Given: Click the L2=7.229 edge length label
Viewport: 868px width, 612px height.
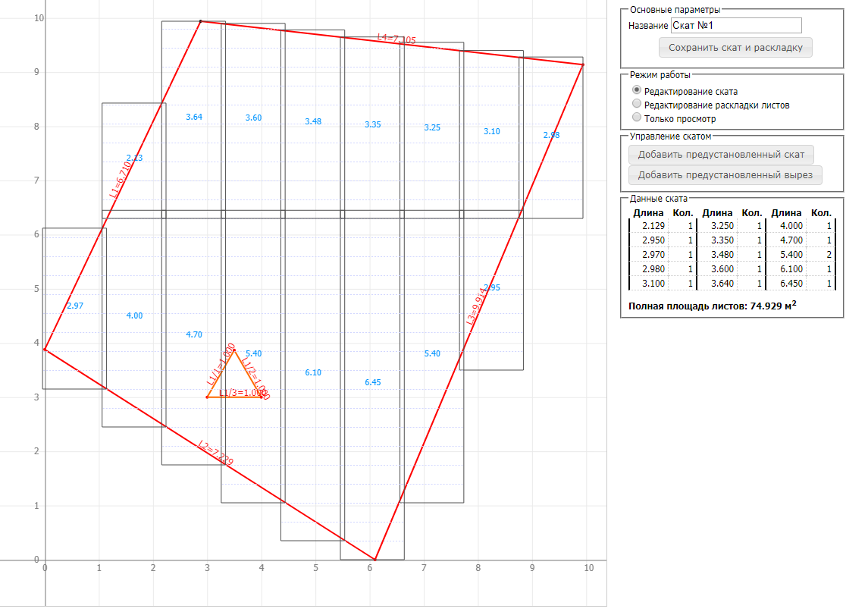Looking at the screenshot, I should point(215,453).
